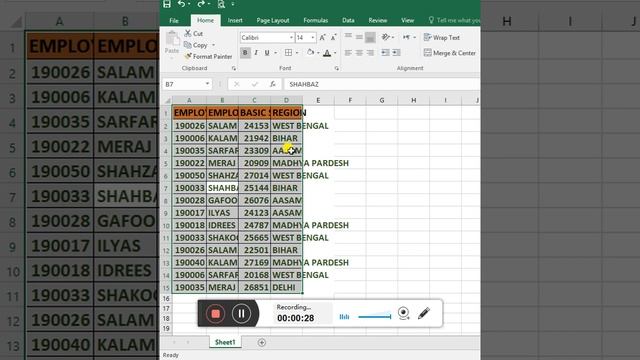Switch to the Page Layout tab
640x360 pixels.
coord(273,20)
